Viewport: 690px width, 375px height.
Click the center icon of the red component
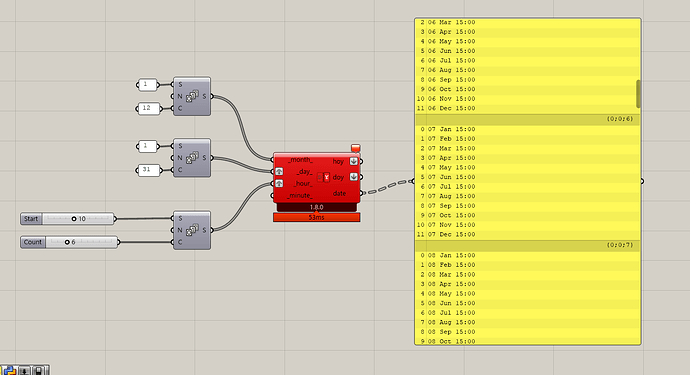click(x=323, y=177)
